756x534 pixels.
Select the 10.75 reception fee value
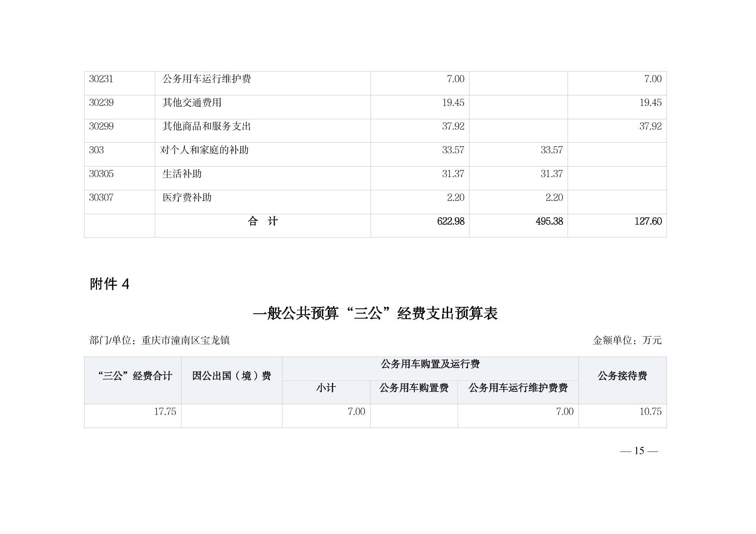pos(650,412)
